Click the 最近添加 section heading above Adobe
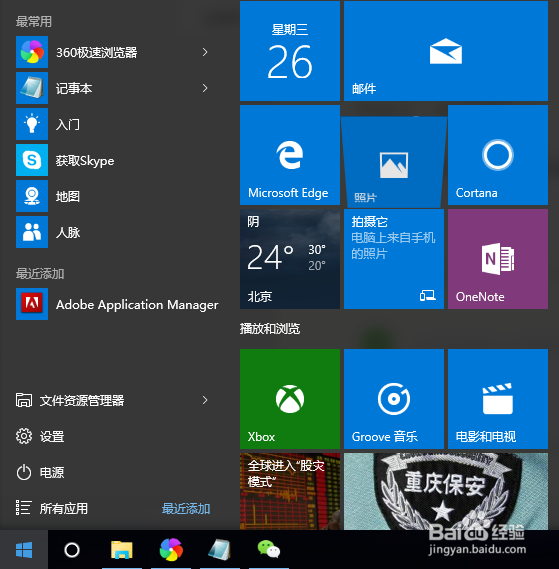559x569 pixels. [x=40, y=273]
